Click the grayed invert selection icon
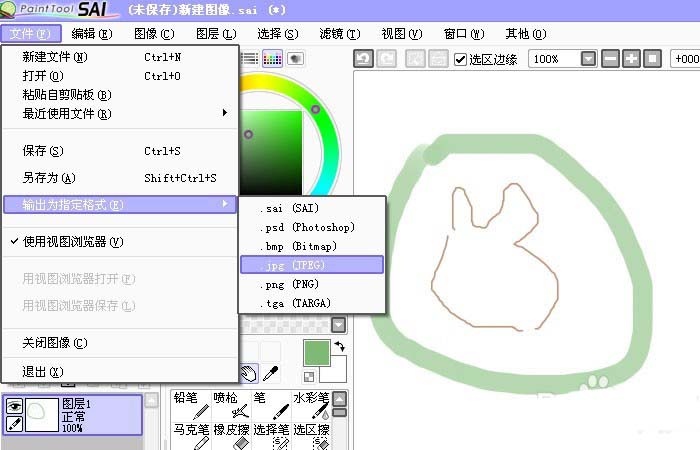This screenshot has height=450, width=700. click(438, 58)
